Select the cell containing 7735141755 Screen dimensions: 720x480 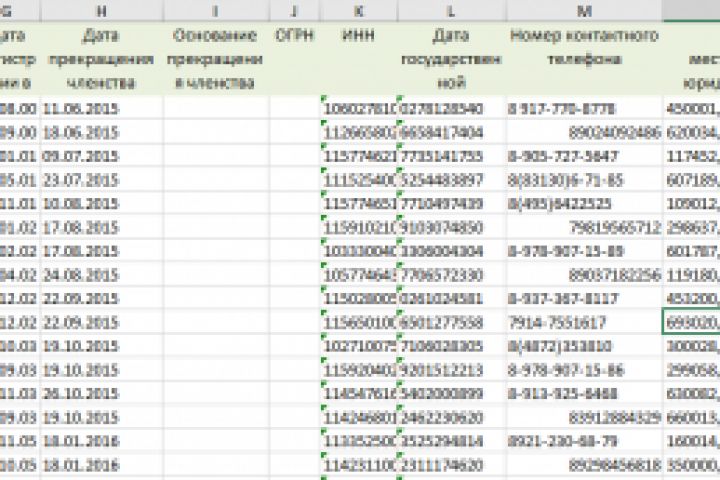452,156
